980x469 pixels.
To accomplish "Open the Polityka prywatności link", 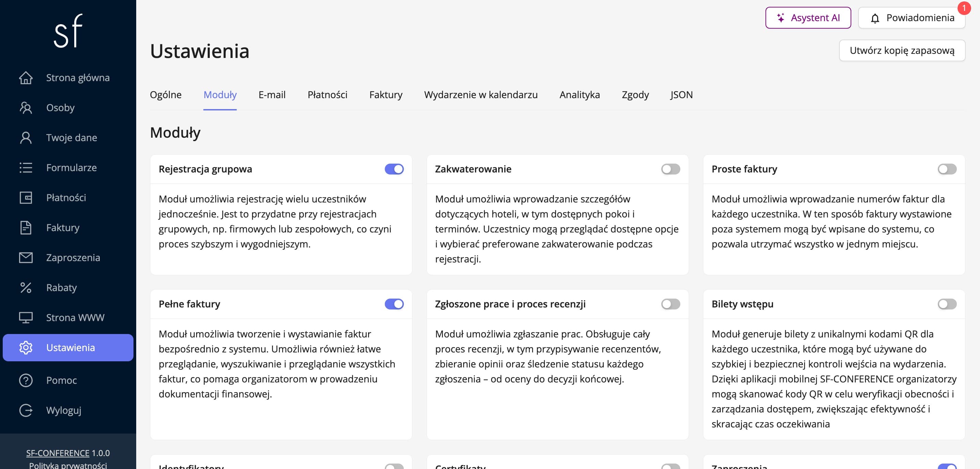I will (x=68, y=465).
